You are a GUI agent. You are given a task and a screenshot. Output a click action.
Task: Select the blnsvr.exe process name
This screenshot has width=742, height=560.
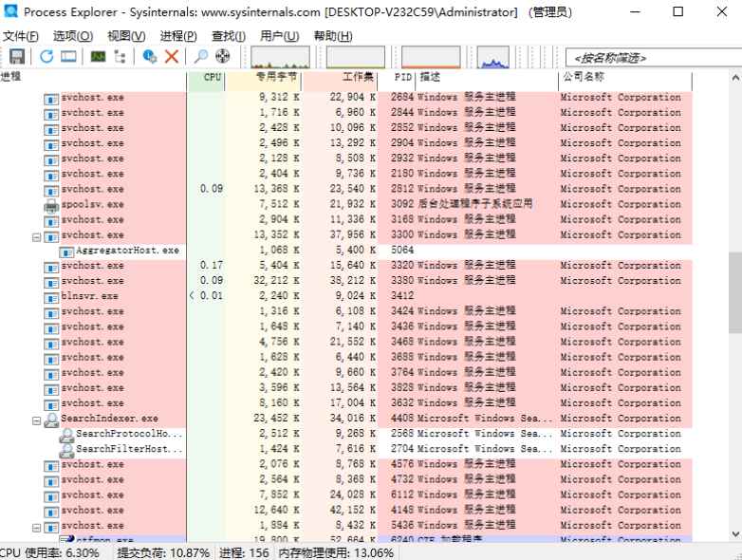[90, 296]
